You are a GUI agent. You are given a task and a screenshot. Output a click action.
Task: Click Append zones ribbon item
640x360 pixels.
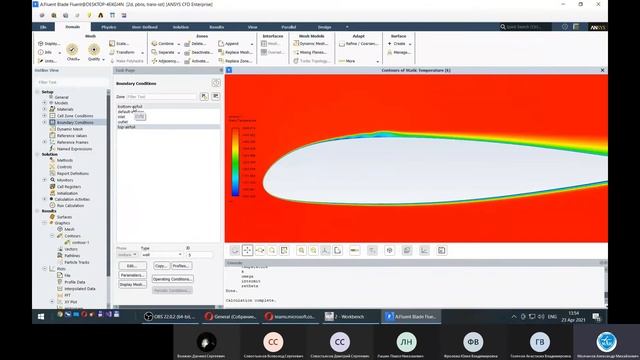coord(229,43)
